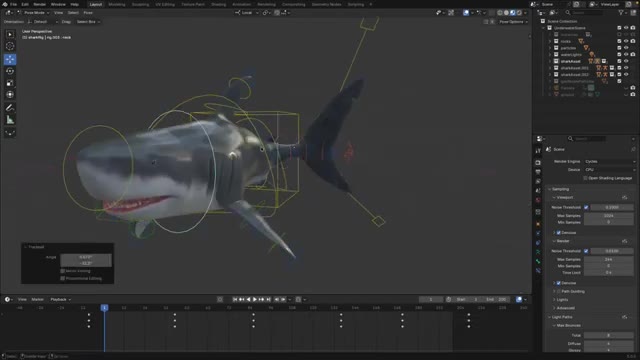Image resolution: width=640 pixels, height=360 pixels.
Task: Click the current frame number field
Action: [431, 300]
